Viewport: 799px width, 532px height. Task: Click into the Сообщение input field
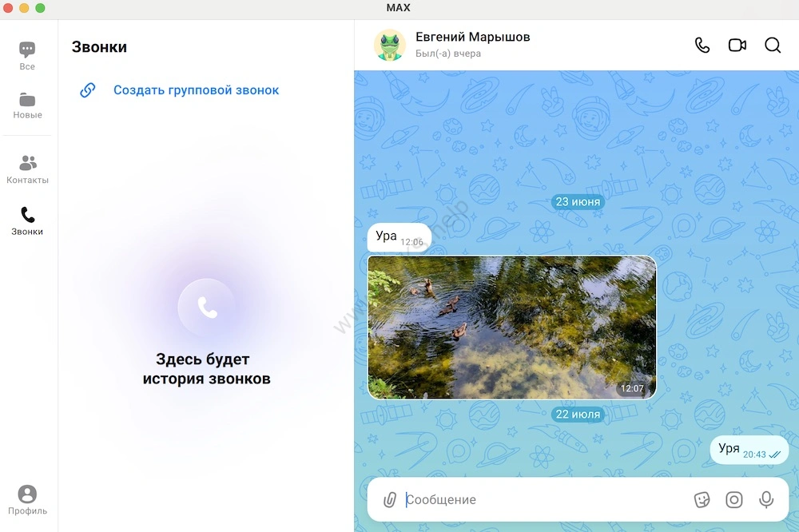pos(543,500)
